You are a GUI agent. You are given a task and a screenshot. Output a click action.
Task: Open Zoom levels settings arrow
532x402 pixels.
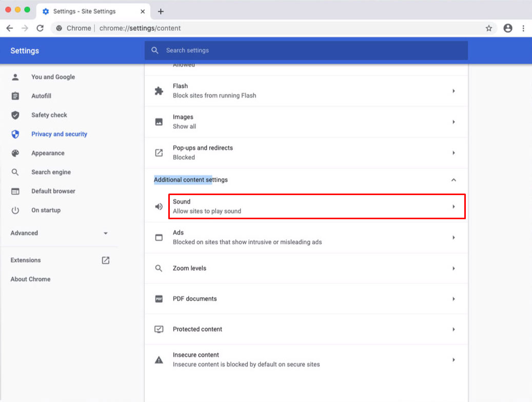(454, 269)
